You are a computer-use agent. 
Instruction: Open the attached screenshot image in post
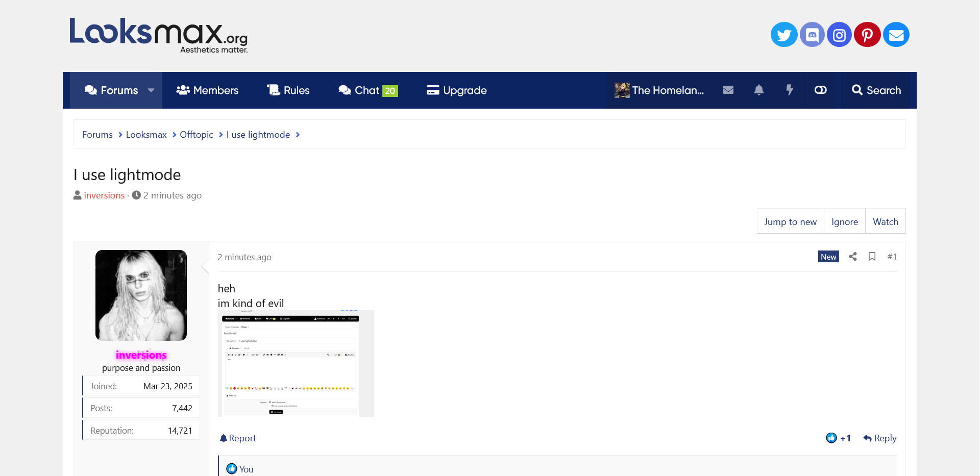point(296,363)
